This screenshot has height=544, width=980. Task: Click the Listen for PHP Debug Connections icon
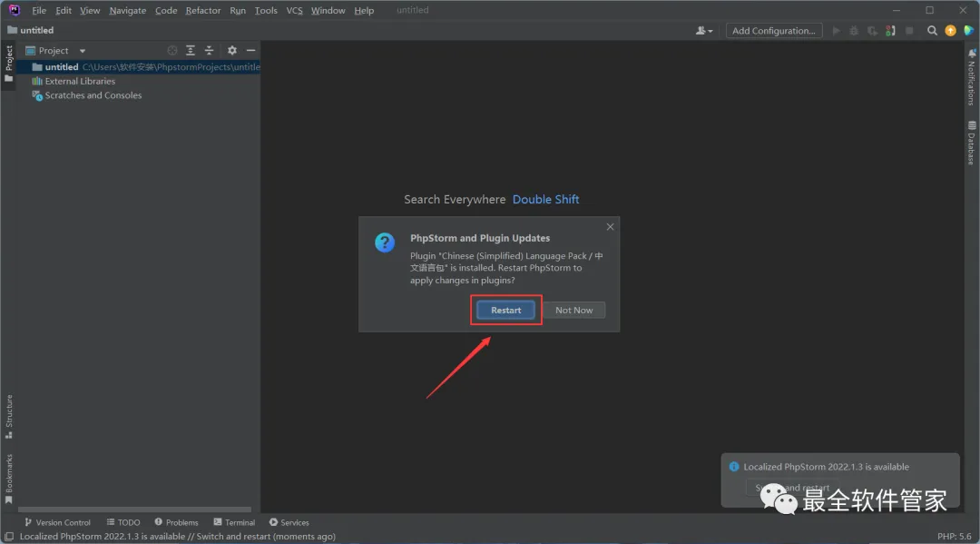click(891, 31)
